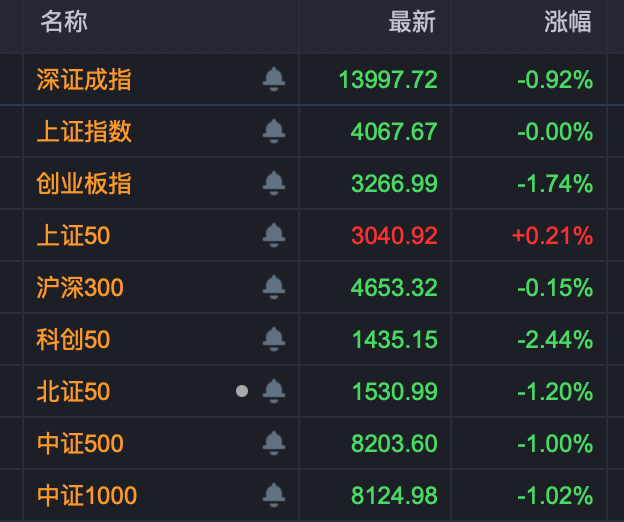624x522 pixels.
Task: Click the red 3040.92 latest price
Action: tap(394, 236)
